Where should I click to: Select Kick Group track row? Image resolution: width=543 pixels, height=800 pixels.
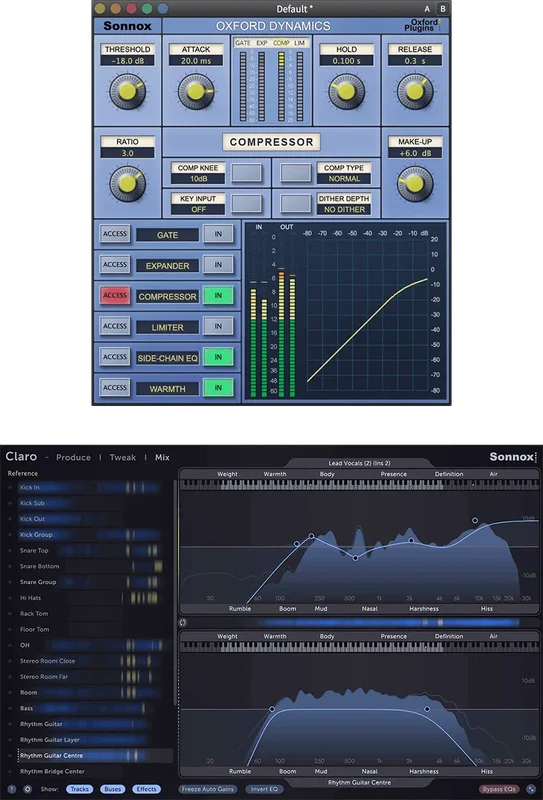tap(95, 535)
